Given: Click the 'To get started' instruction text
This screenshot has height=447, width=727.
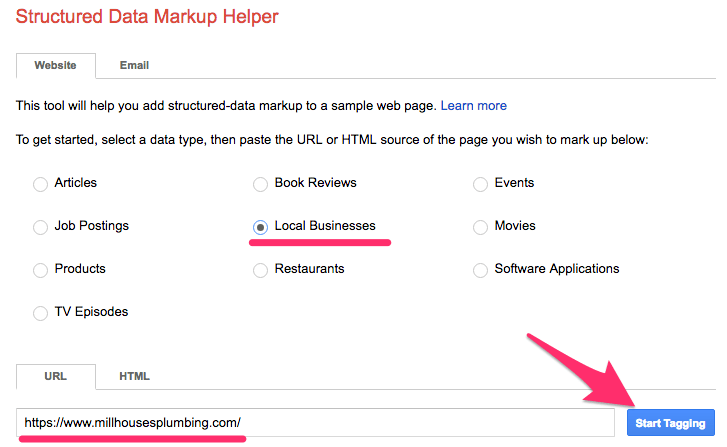Looking at the screenshot, I should (x=332, y=140).
